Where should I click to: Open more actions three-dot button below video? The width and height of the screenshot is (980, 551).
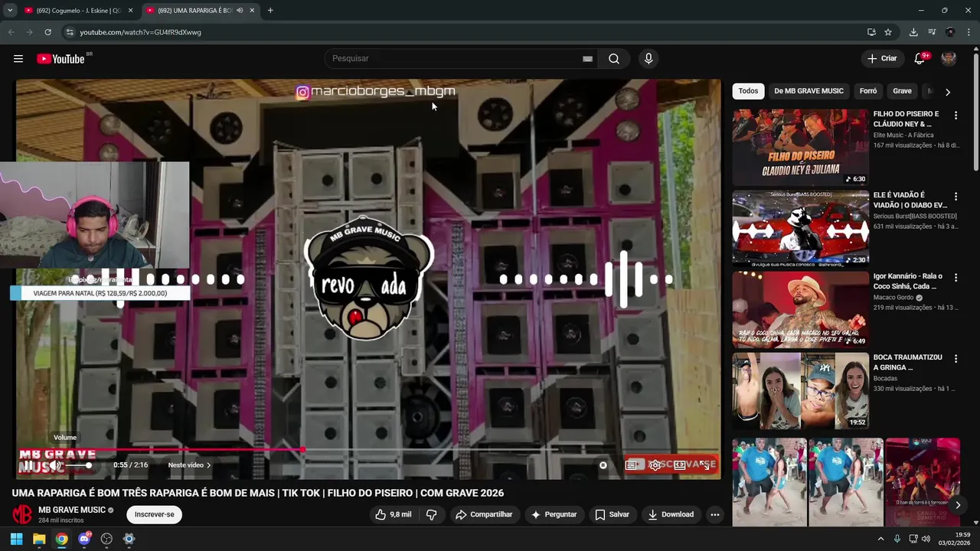(714, 514)
